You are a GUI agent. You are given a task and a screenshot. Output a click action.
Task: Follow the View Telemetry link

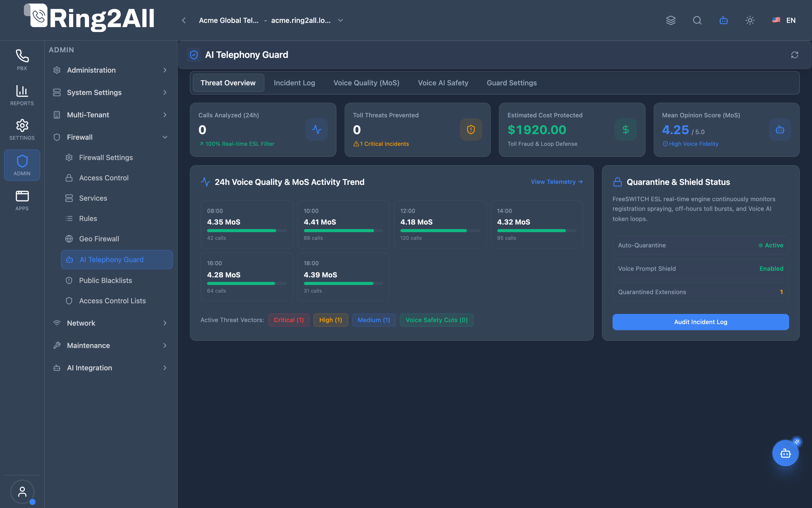click(x=557, y=182)
